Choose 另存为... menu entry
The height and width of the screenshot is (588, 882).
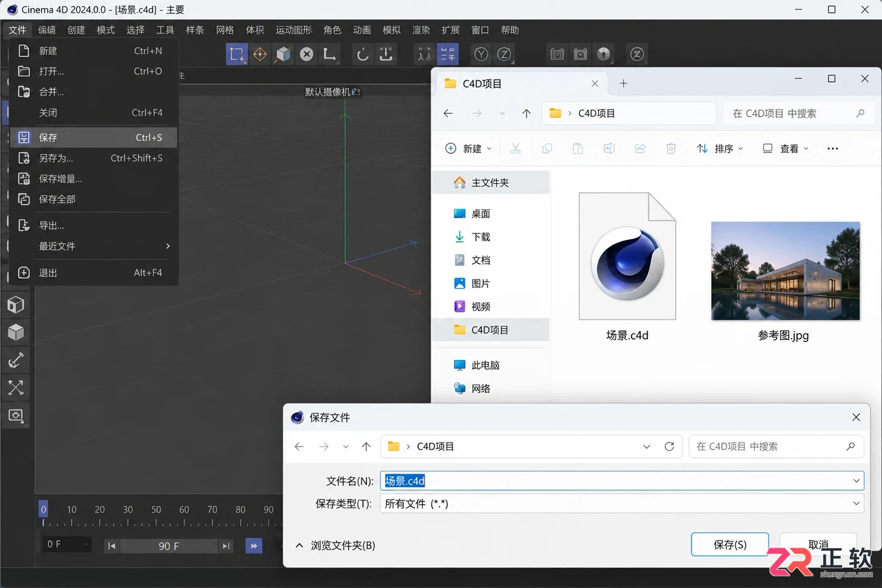(94, 158)
